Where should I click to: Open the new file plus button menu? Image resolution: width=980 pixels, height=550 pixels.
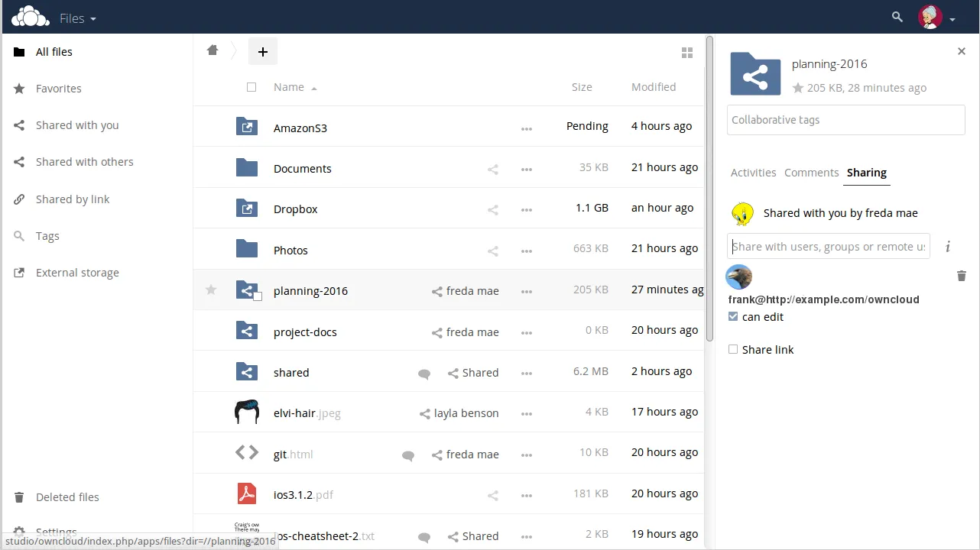262,51
